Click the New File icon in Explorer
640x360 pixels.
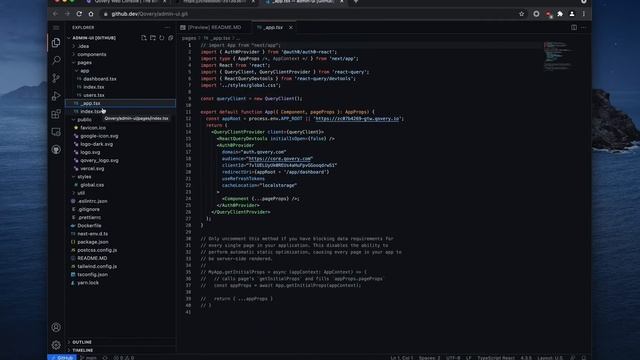[x=144, y=38]
